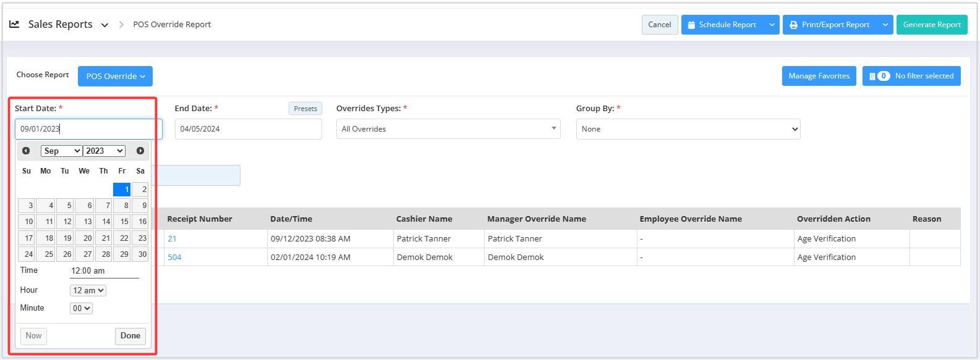Screen dimensions: 980x360
Task: Click the Now button in date picker
Action: click(x=33, y=336)
